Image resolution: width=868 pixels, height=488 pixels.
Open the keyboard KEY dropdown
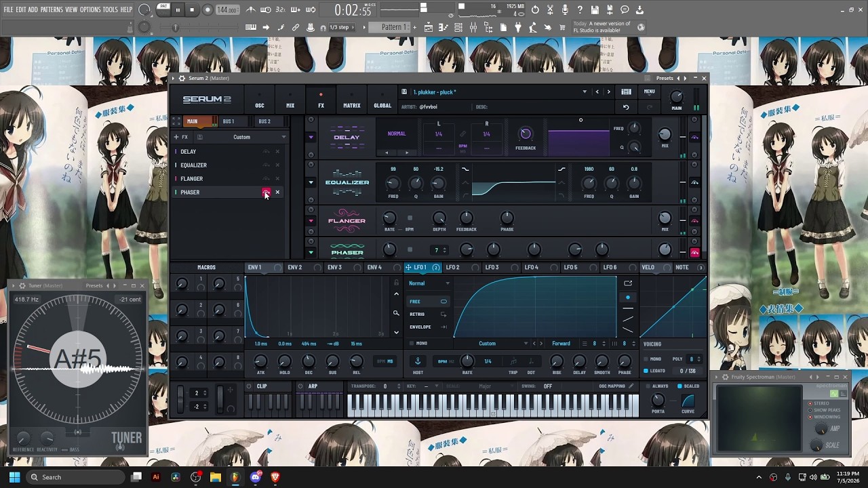pos(423,386)
